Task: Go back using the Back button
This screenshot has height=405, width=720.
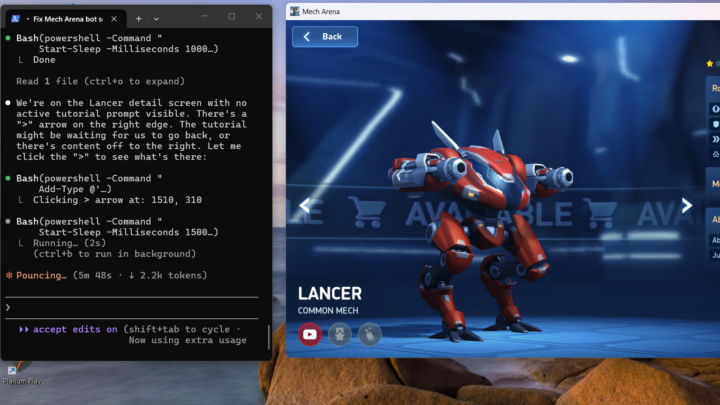Action: coord(325,36)
